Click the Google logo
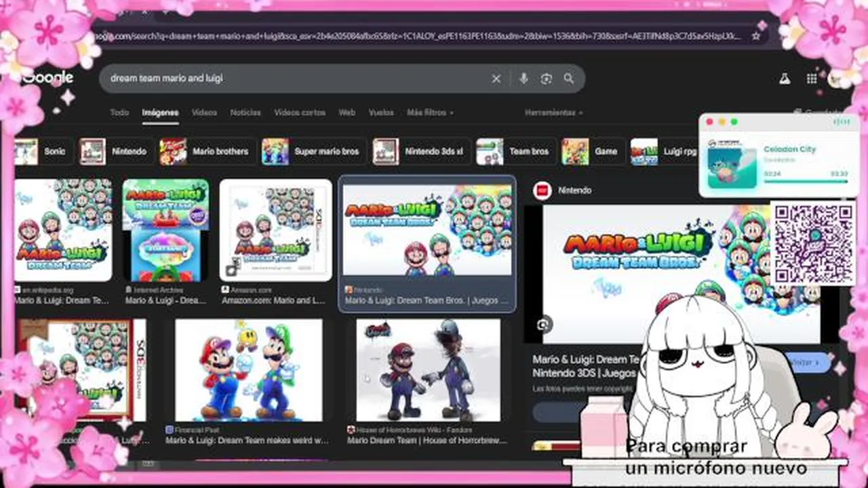Screen dimensions: 868x488 tap(49, 78)
